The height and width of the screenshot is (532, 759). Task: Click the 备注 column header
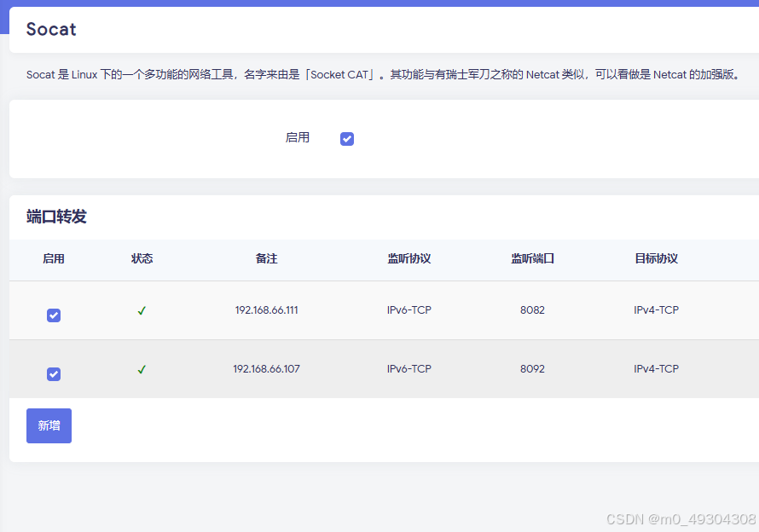pyautogui.click(x=267, y=258)
